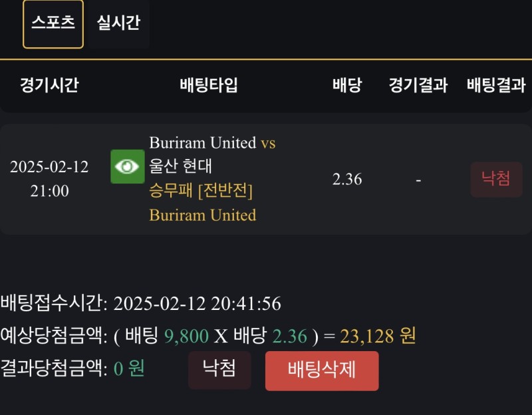The height and width of the screenshot is (415, 532).
Task: Switch to the 스포츠 tab
Action: click(53, 23)
